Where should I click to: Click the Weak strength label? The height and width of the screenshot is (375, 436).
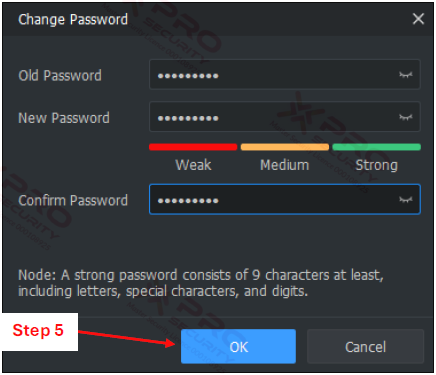[x=193, y=165]
